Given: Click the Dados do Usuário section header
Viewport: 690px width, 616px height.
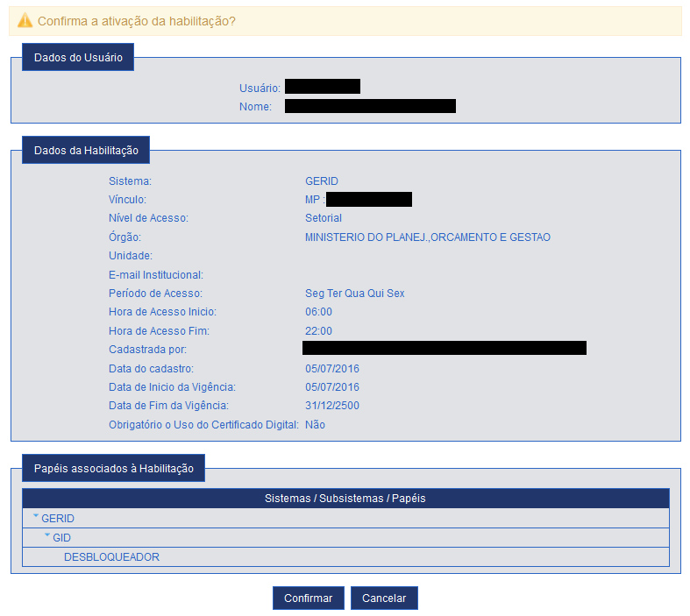Looking at the screenshot, I should (78, 58).
